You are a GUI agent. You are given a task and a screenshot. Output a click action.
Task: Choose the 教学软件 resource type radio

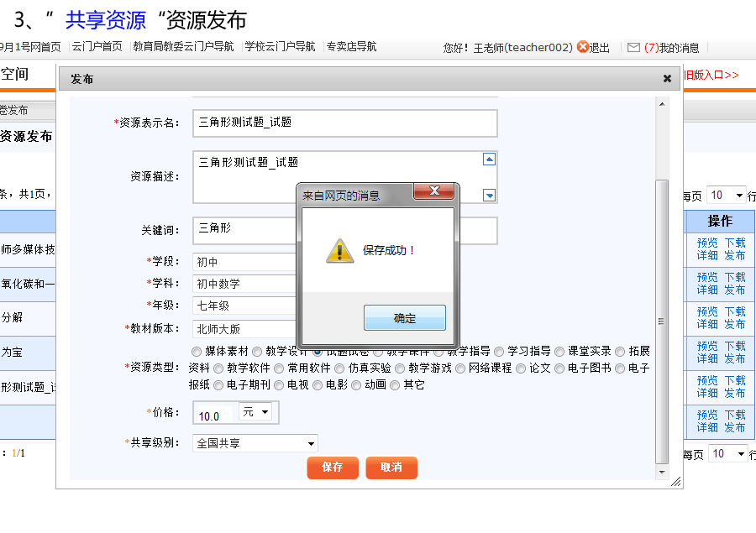pos(218,368)
